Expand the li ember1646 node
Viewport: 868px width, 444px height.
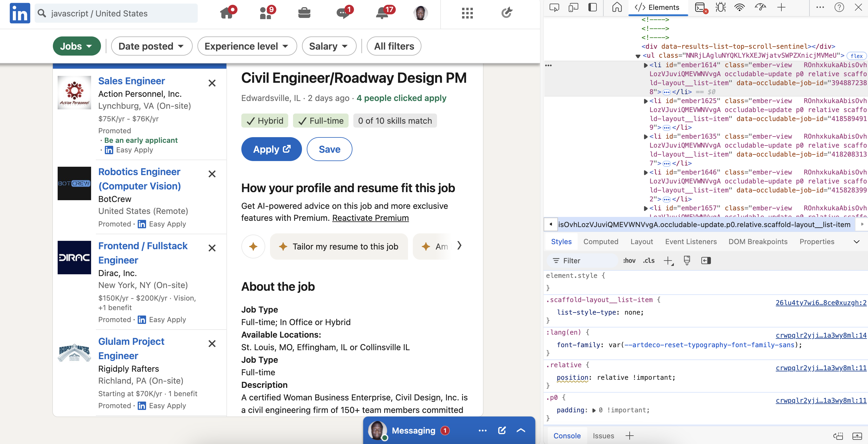[x=645, y=172]
